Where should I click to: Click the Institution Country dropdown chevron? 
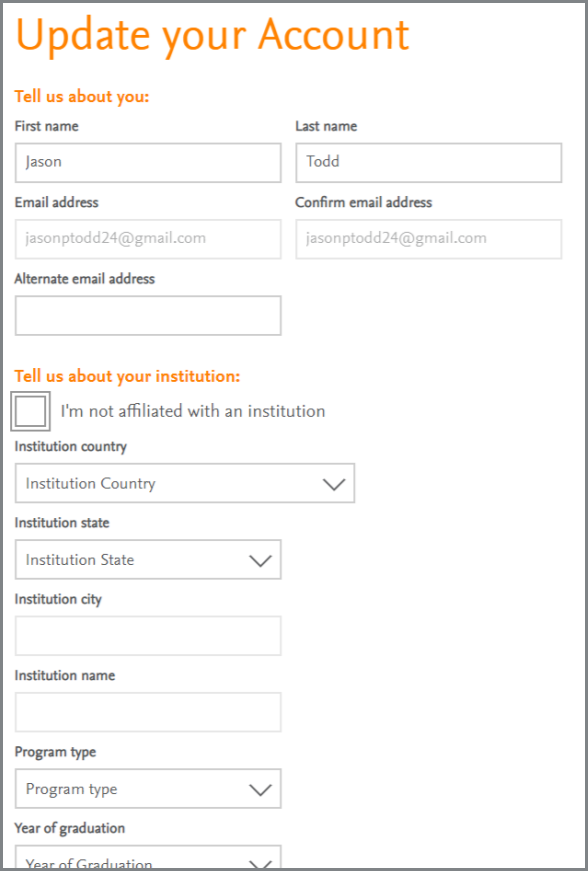[334, 484]
